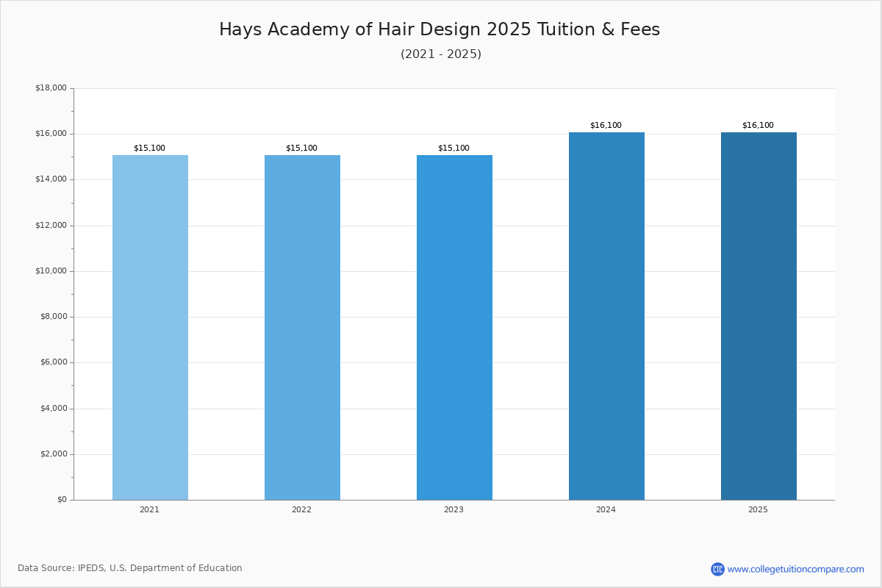
Task: Click the $16,100 label above 2025
Action: click(758, 125)
